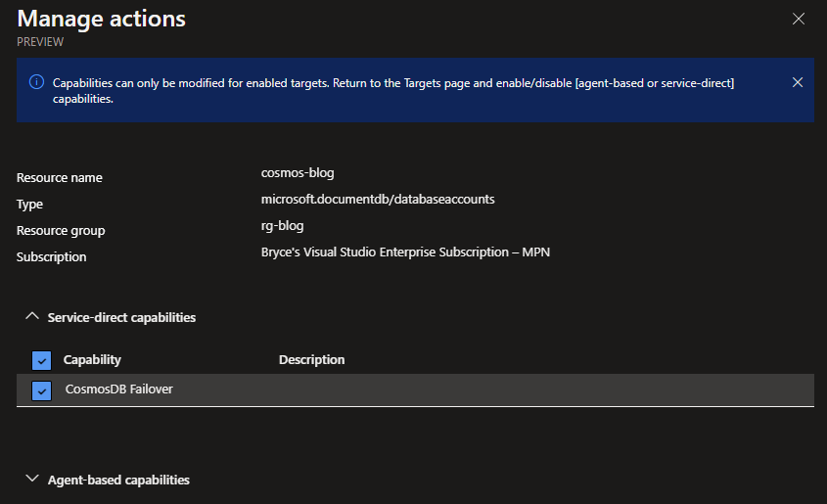
Task: Click the Resource group field label
Action: (61, 231)
